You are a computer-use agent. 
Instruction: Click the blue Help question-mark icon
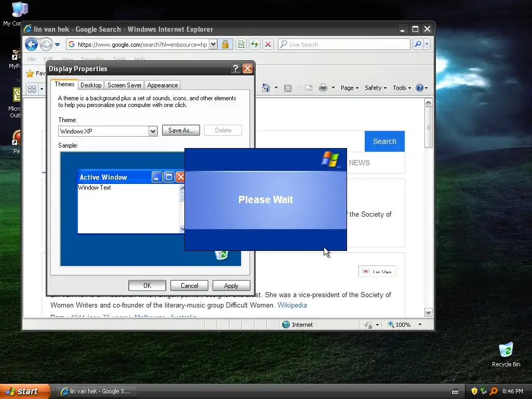[420, 88]
